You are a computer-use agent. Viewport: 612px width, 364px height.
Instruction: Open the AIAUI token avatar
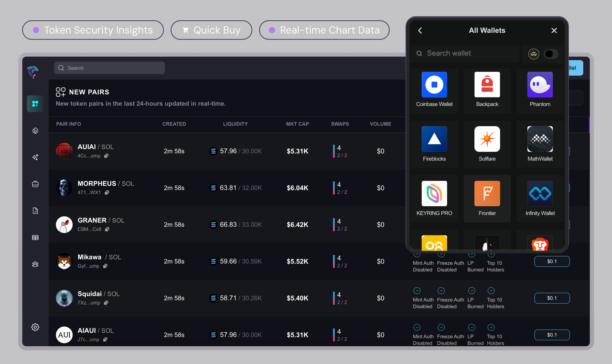point(64,335)
